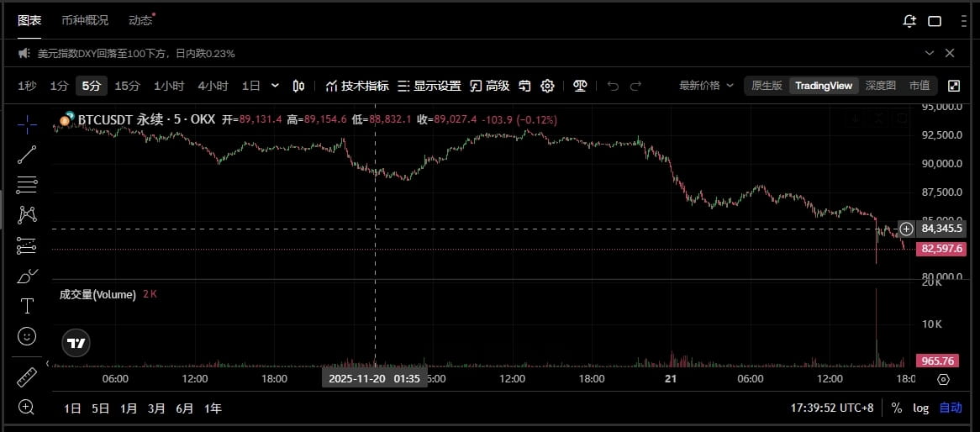Screen dimensions: 980x432
Task: Set date range to 3月
Action: [x=156, y=408]
